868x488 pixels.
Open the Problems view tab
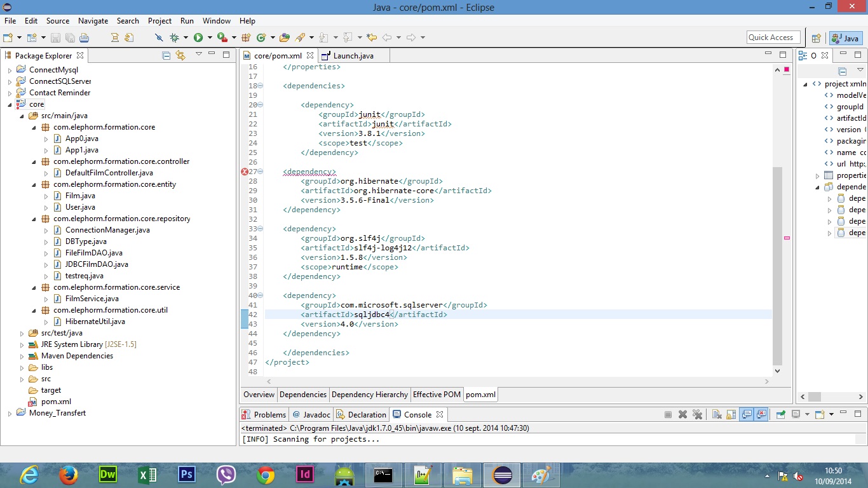point(264,414)
